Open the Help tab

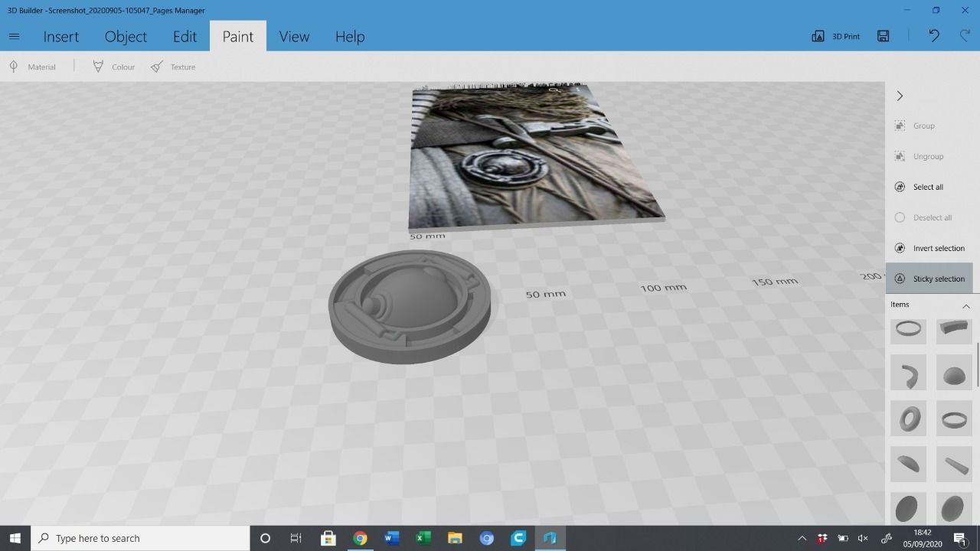coord(350,36)
